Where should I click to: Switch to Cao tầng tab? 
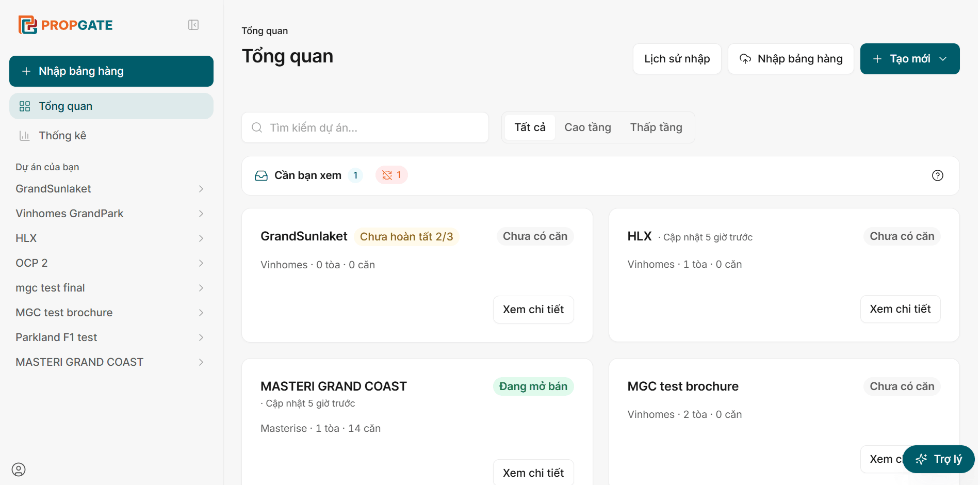(587, 127)
